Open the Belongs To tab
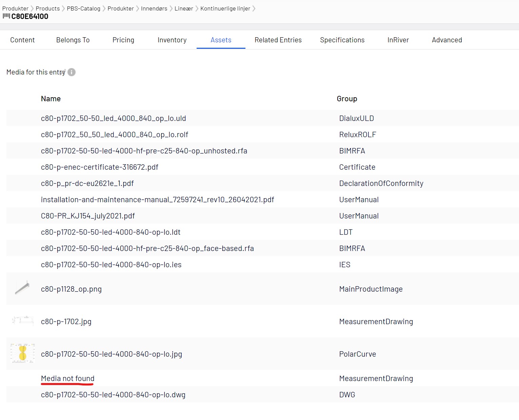The width and height of the screenshot is (519, 420). (x=73, y=40)
